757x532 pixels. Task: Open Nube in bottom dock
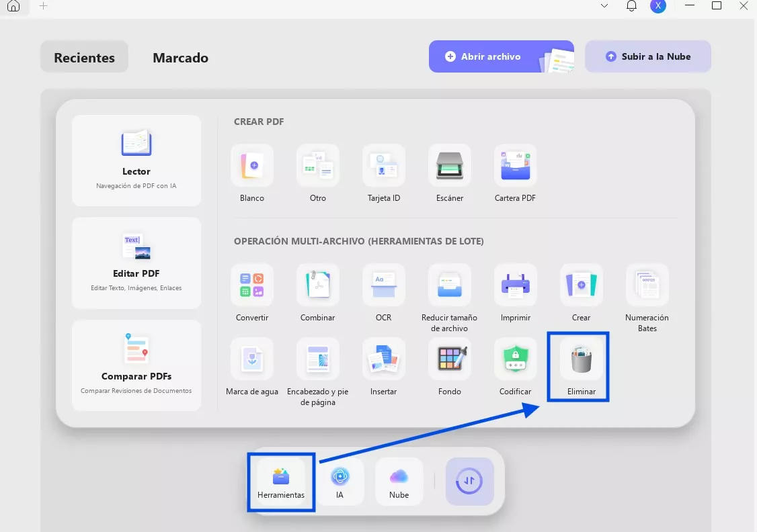[399, 482]
